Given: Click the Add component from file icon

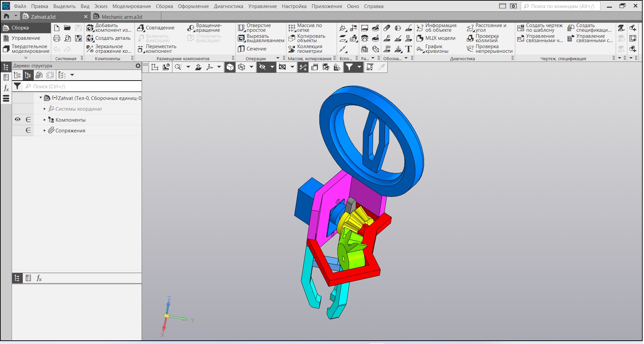Looking at the screenshot, I should 90,28.
